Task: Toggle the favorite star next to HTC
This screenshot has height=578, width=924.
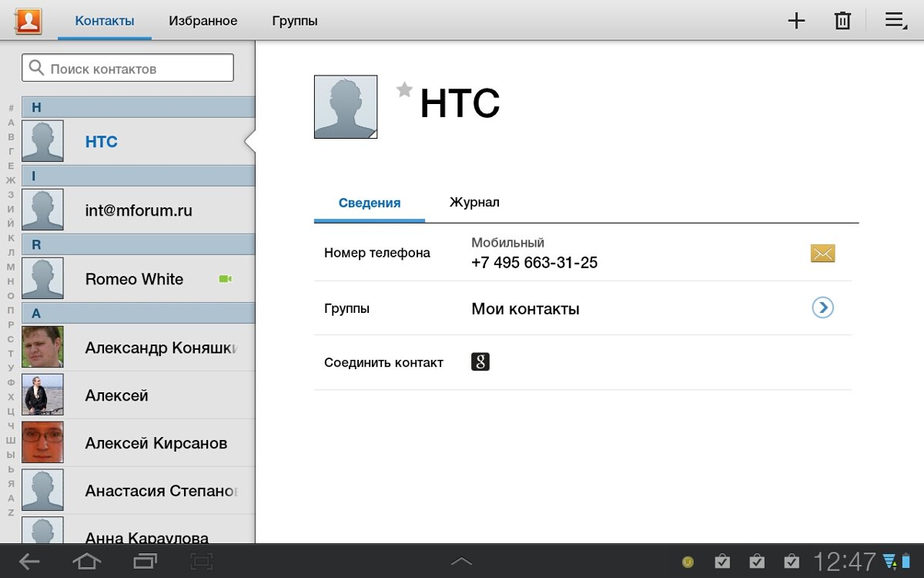Action: click(404, 90)
